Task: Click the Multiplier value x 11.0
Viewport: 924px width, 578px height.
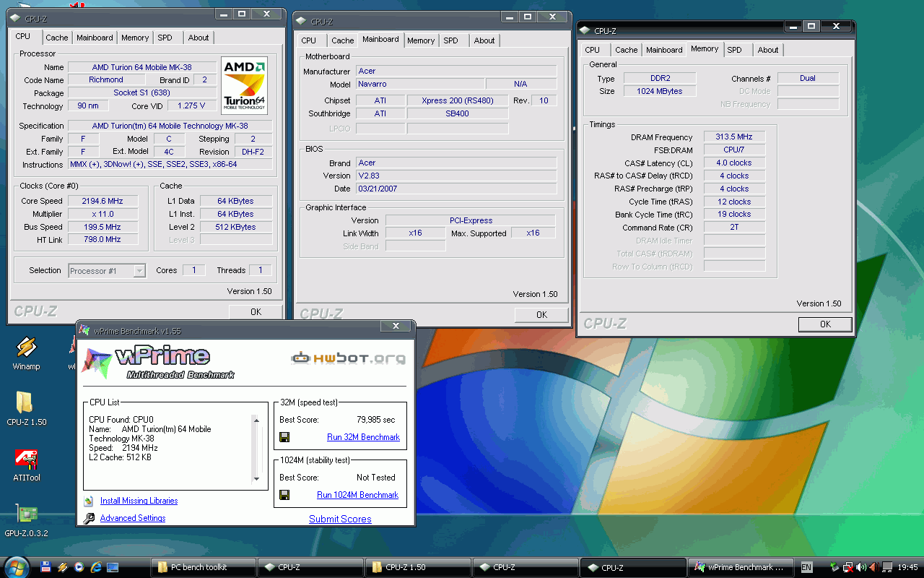Action: tap(102, 214)
